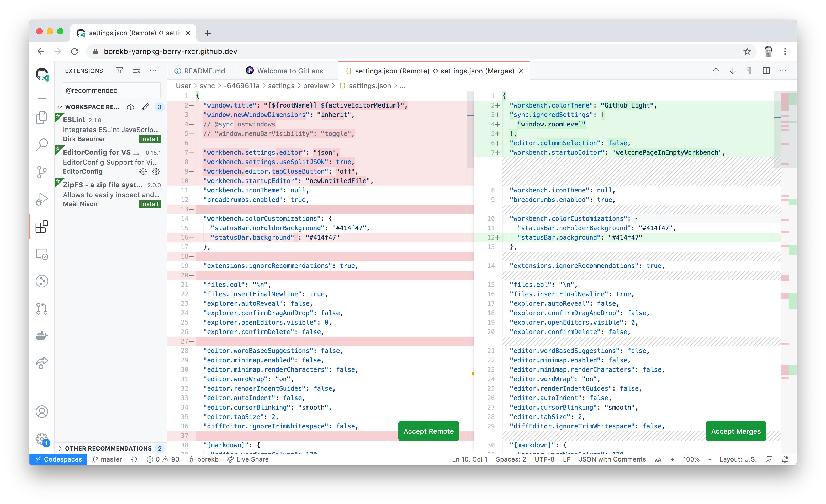Open editor more actions ellipsis menu

pyautogui.click(x=783, y=71)
